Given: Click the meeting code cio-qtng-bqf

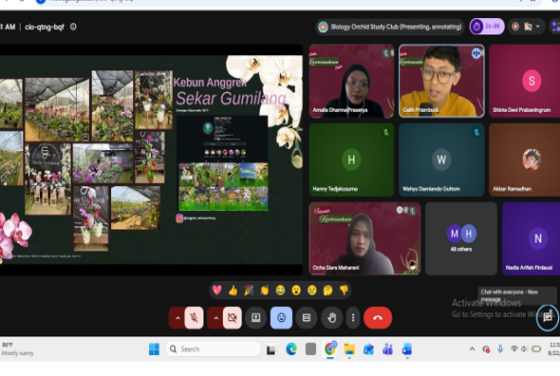Looking at the screenshot, I should (44, 27).
